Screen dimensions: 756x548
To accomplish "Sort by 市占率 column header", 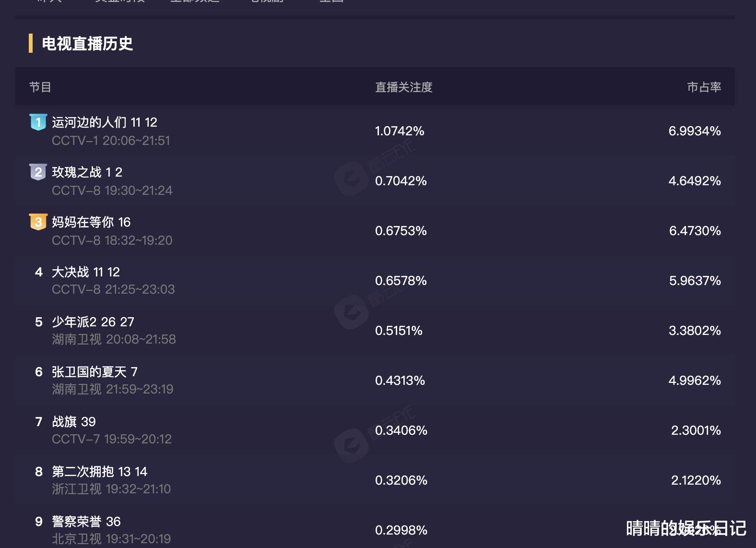I will point(704,87).
